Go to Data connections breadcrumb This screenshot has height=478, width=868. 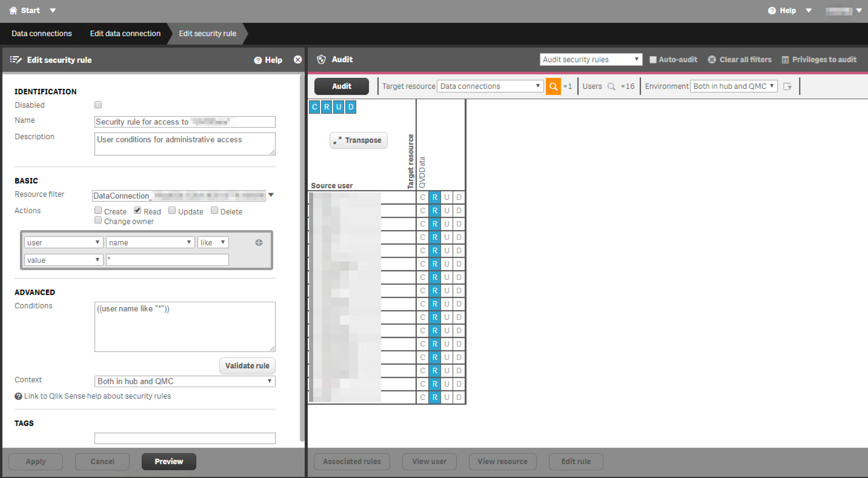tap(42, 34)
